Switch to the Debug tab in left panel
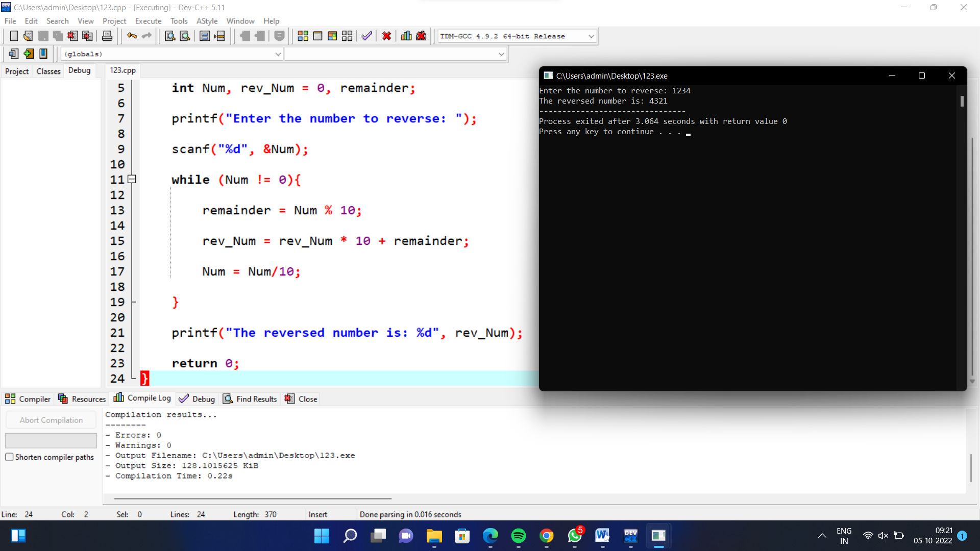Screen dimensions: 980x551 pyautogui.click(x=79, y=71)
